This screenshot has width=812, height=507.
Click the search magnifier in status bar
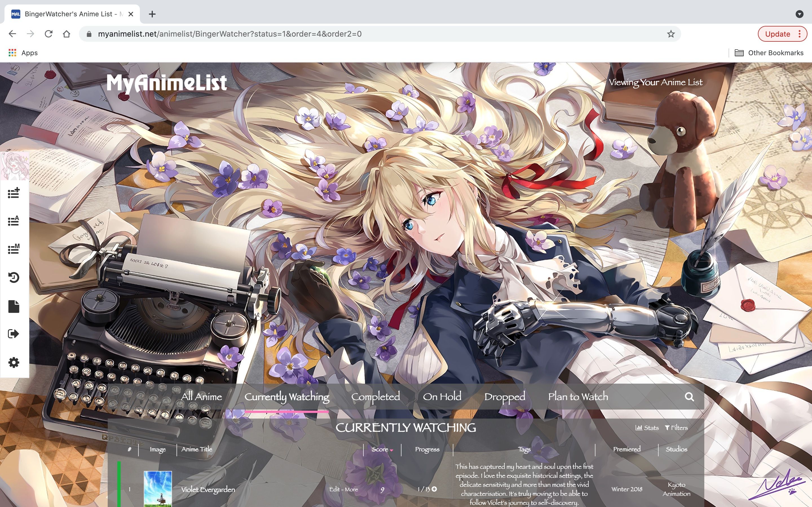[689, 397]
